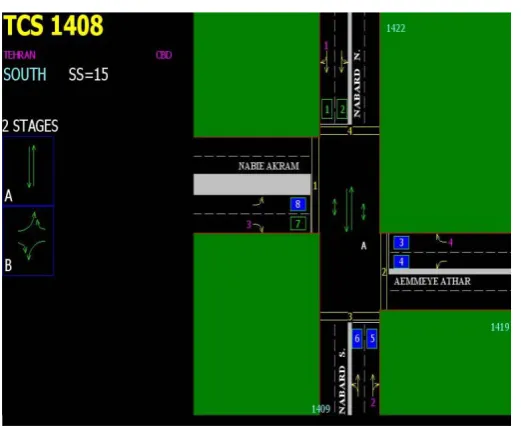Click the grey median on Nabie Akram
This screenshot has height=426, width=521.
[x=252, y=184]
